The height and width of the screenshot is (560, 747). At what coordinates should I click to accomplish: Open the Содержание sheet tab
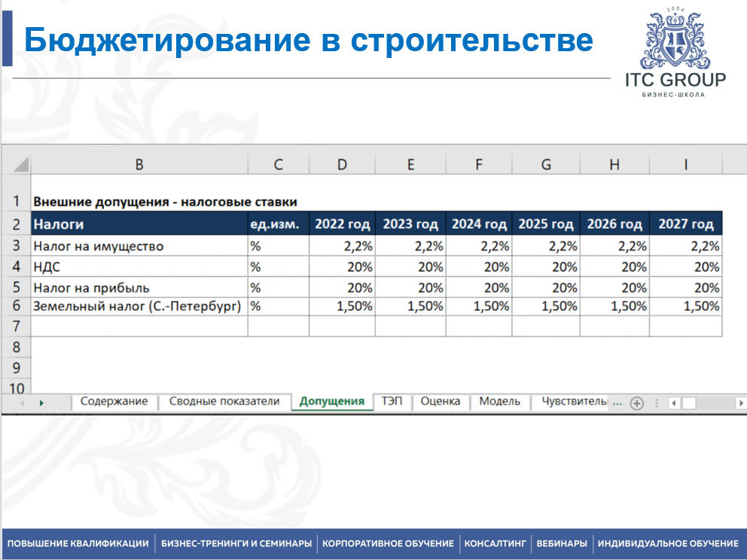click(x=114, y=401)
